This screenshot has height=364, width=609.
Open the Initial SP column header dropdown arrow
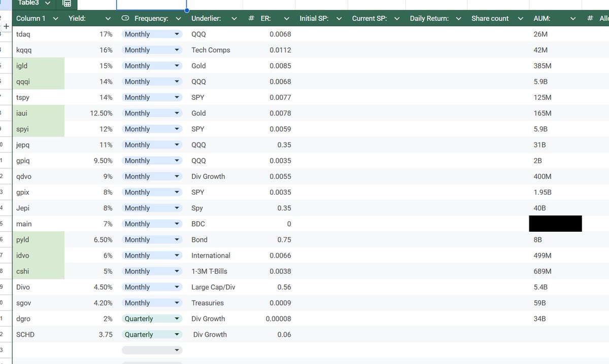[x=339, y=19]
